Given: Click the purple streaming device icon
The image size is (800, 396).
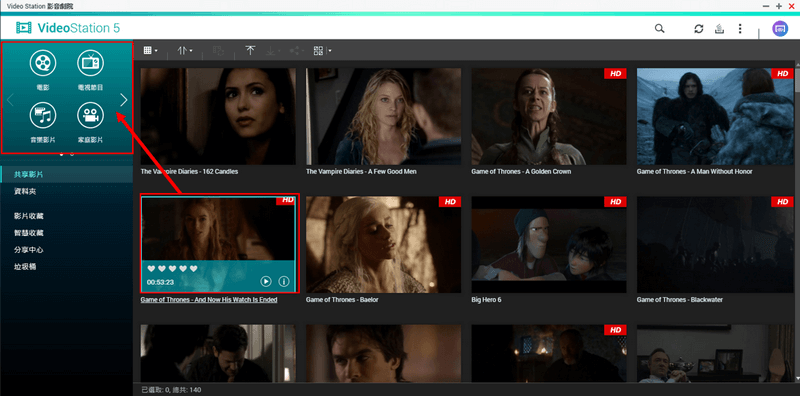Looking at the screenshot, I should click(x=780, y=29).
